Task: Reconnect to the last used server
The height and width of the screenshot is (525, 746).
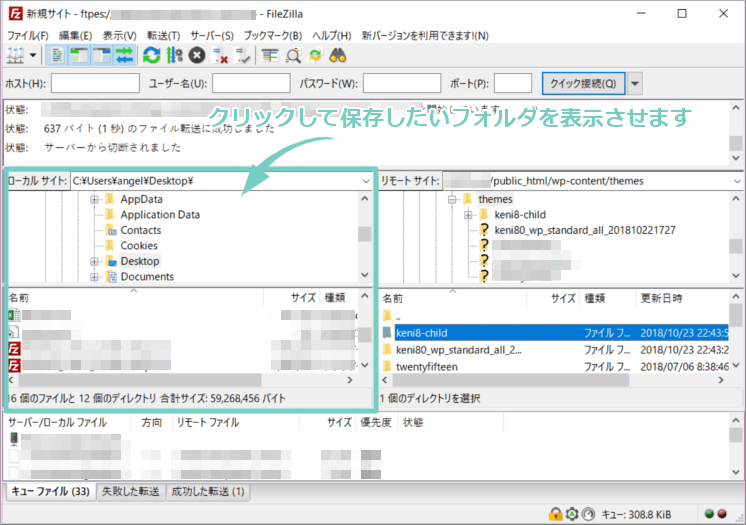Action: [x=243, y=56]
